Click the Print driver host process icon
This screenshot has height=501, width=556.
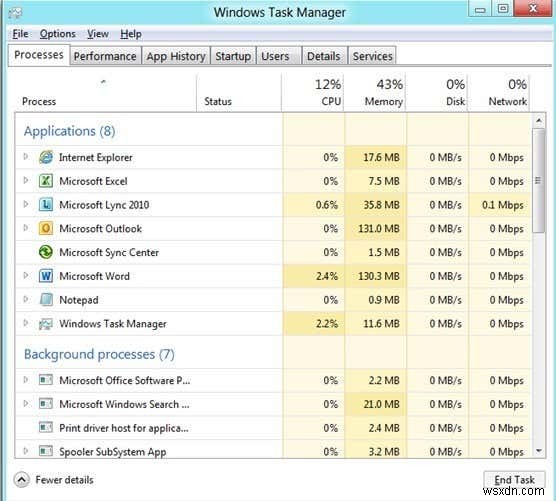(46, 428)
